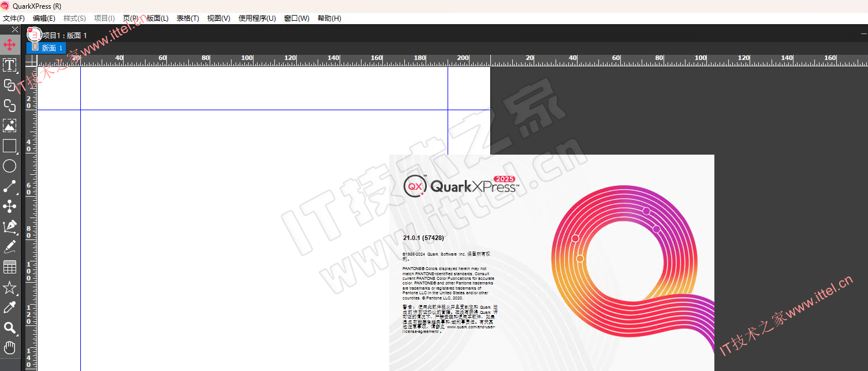Click the vertical ruler at mark 60
This screenshot has height=371, width=868.
pos(29,189)
